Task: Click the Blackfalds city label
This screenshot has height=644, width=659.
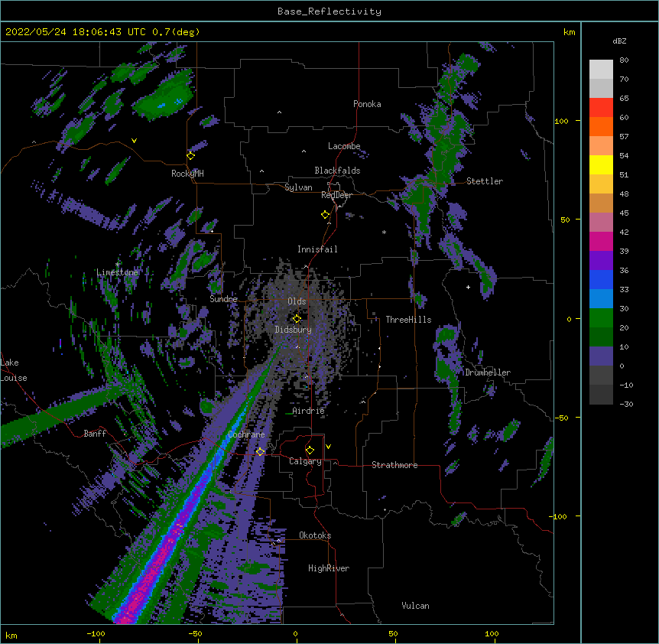Action: (x=337, y=171)
